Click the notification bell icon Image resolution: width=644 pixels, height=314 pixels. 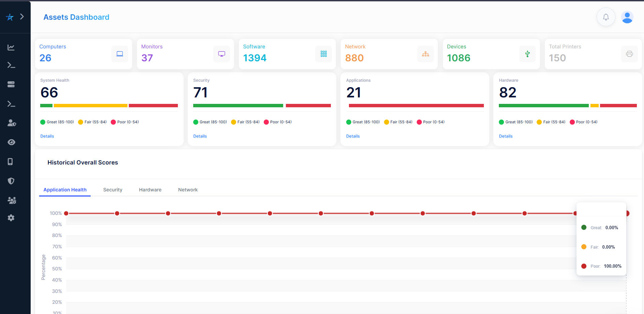pos(605,17)
